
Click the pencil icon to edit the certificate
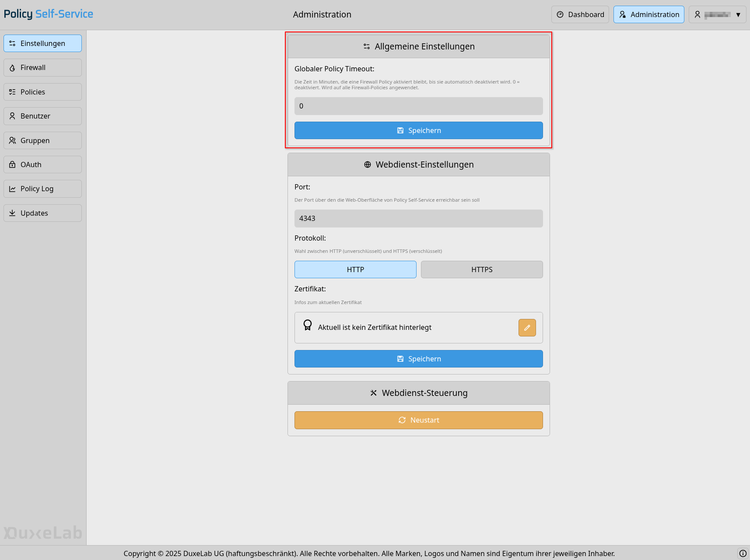click(527, 328)
